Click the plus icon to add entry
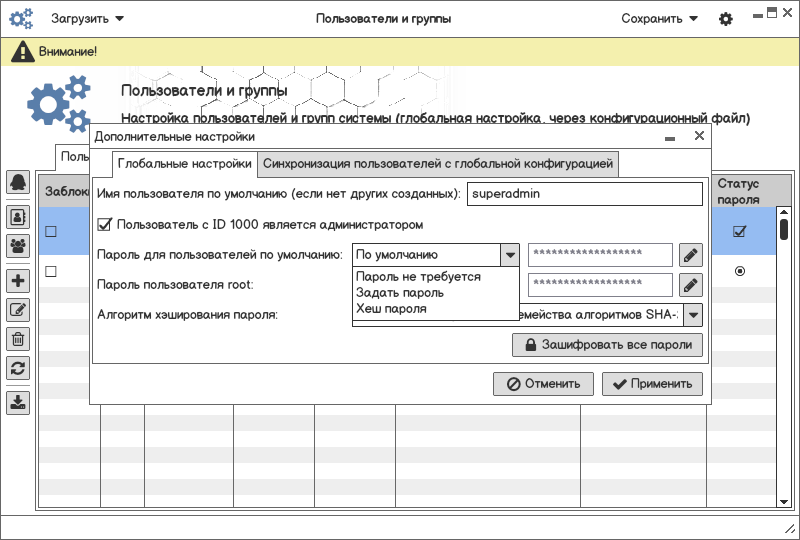 pyautogui.click(x=18, y=281)
